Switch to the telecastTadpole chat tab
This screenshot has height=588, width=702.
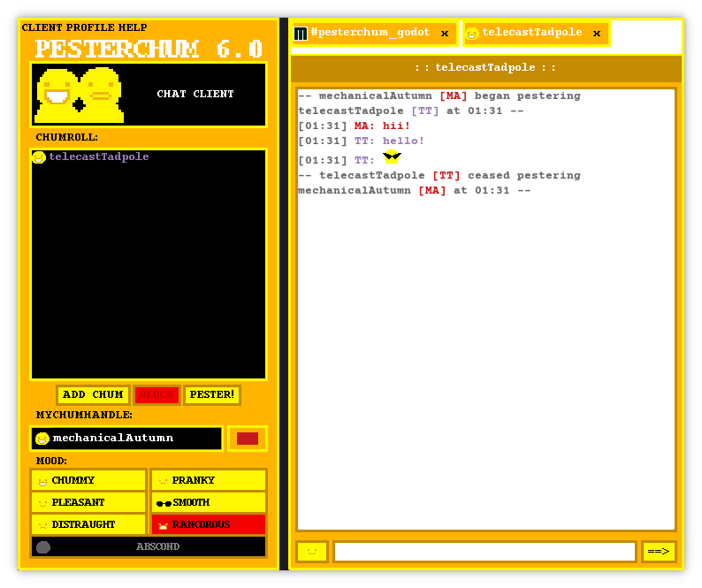tap(536, 33)
